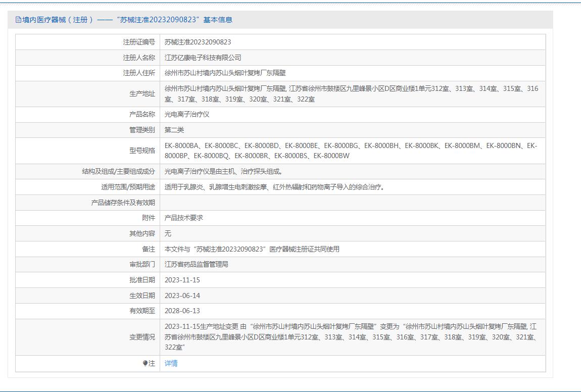This screenshot has height=392, width=581.
Task: Click the 变更情况 change record text
Action: pos(351,337)
